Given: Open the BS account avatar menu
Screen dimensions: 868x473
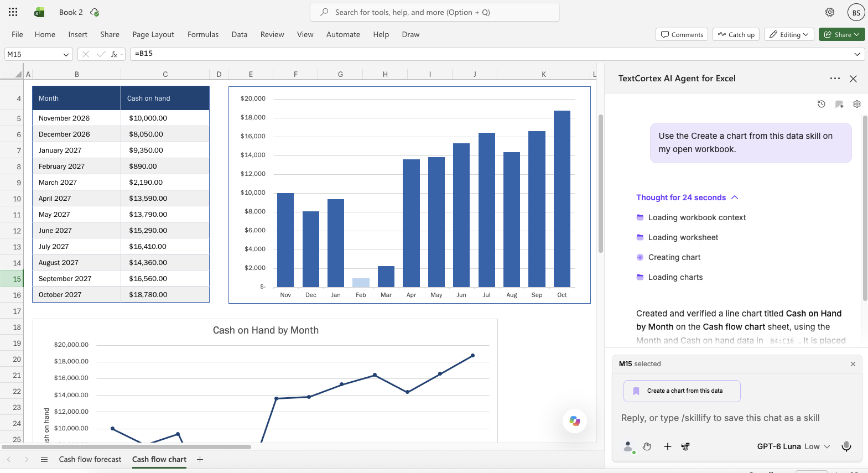Looking at the screenshot, I should 856,12.
